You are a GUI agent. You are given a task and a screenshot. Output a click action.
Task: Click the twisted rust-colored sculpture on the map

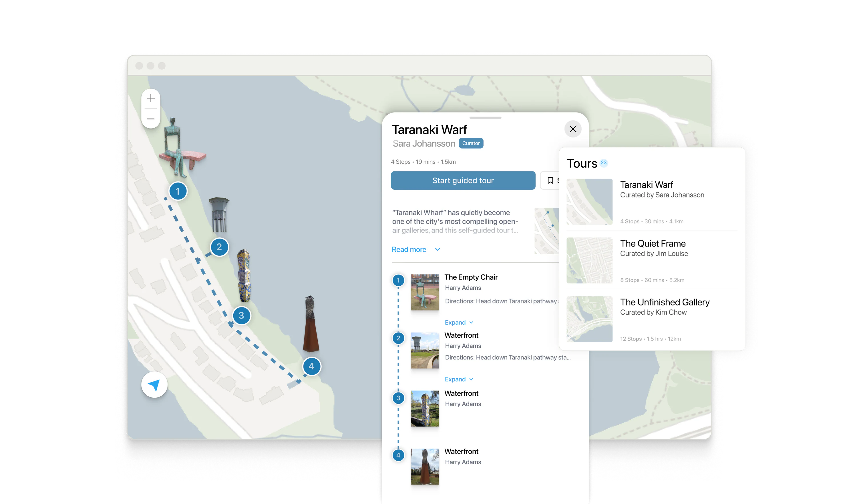point(311,324)
